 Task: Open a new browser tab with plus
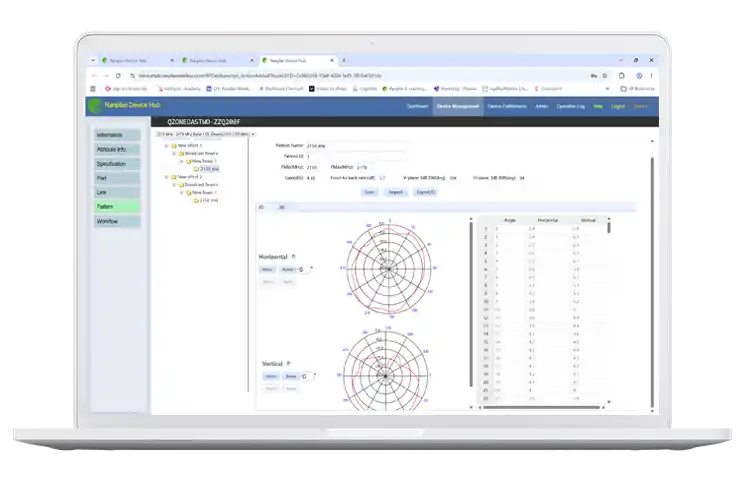click(344, 60)
